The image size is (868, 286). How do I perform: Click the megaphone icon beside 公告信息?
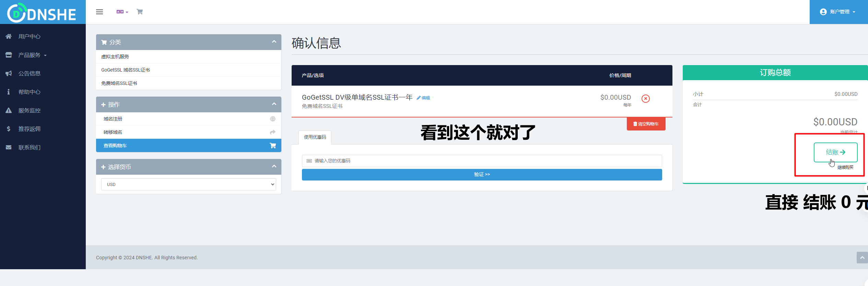(x=9, y=73)
